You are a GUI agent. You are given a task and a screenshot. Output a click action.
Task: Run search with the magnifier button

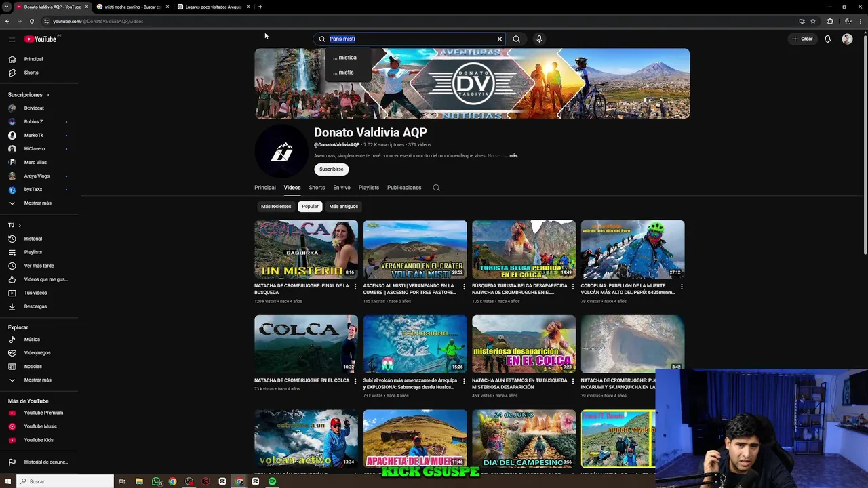(x=517, y=39)
